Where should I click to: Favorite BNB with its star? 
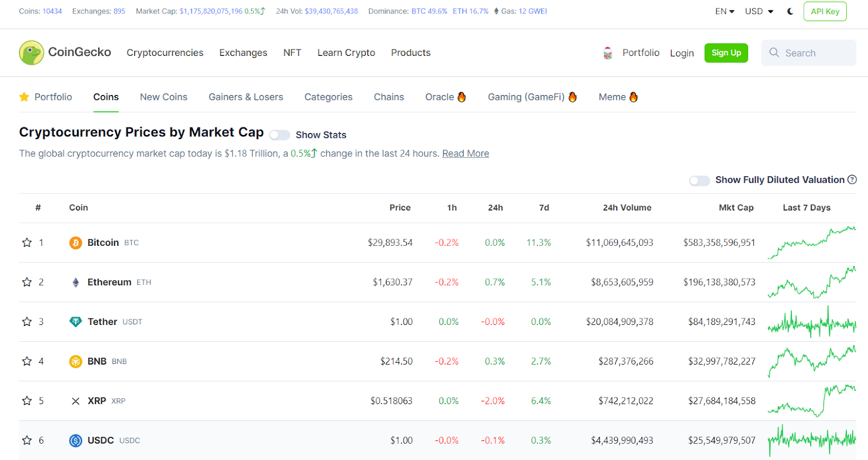27,361
